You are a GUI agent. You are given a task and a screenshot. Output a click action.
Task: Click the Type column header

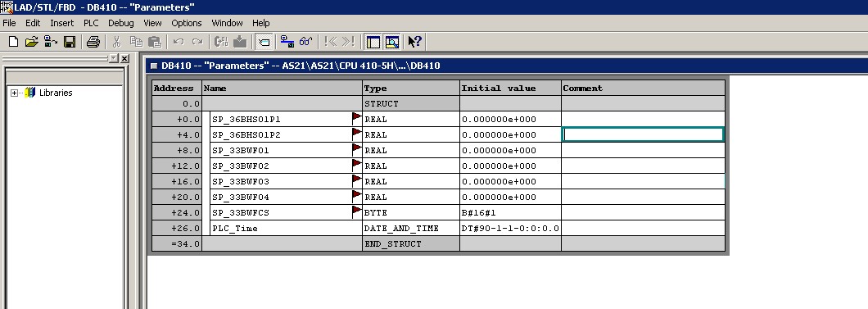pyautogui.click(x=411, y=88)
